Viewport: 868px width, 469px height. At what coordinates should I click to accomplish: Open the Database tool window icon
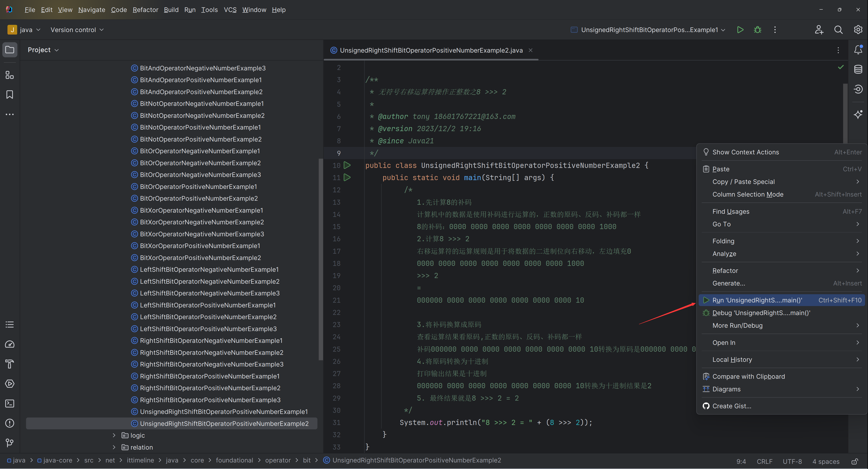pos(858,69)
